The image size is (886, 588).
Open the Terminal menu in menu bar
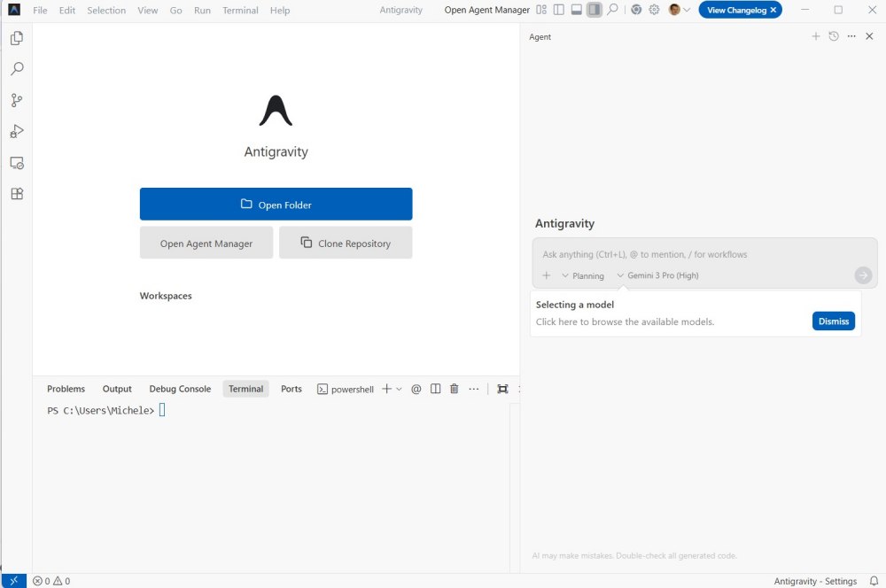(240, 11)
